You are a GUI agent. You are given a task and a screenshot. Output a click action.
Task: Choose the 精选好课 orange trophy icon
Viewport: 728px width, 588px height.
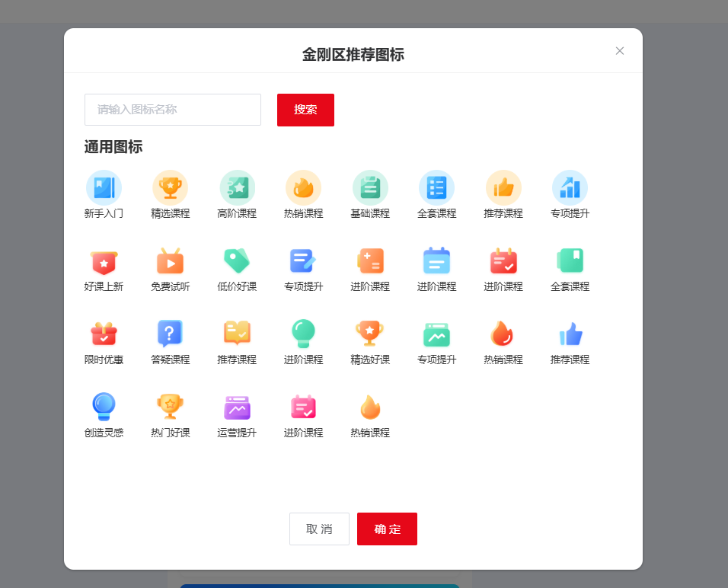371,334
